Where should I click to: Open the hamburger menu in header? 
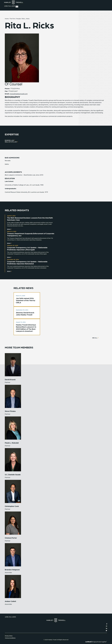17,6
